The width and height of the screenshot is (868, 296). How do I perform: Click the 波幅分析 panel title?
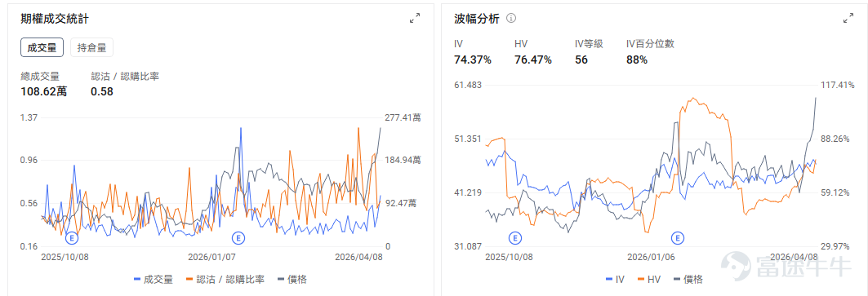[x=477, y=19]
